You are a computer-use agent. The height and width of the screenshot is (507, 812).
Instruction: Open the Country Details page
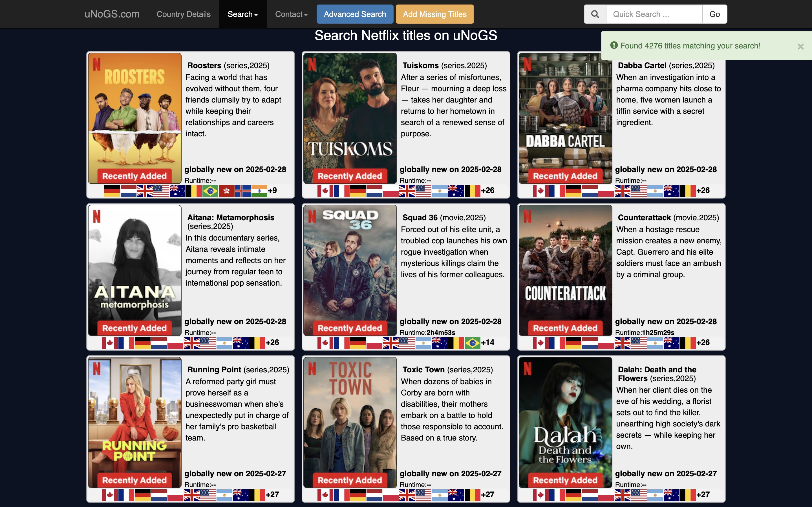click(184, 14)
